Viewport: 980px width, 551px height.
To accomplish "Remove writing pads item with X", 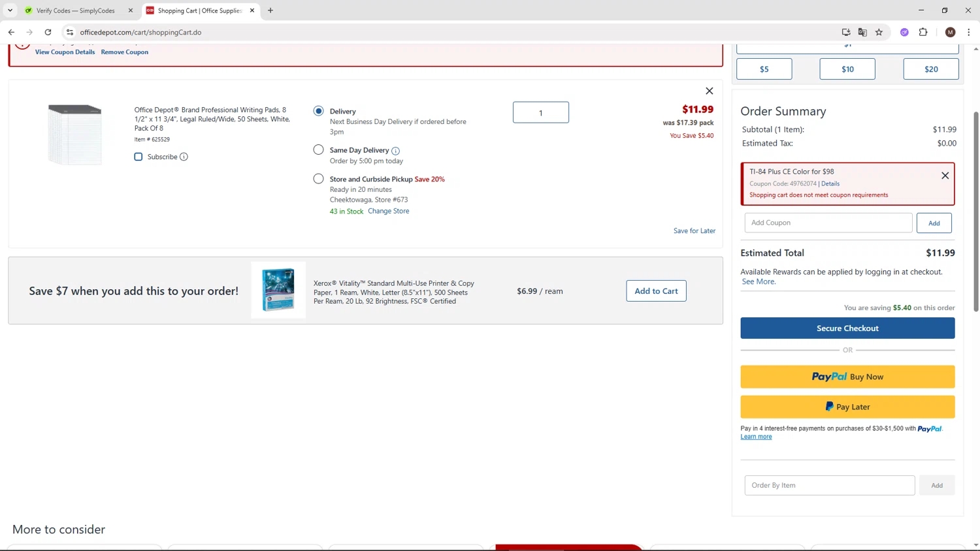I will coord(709,91).
